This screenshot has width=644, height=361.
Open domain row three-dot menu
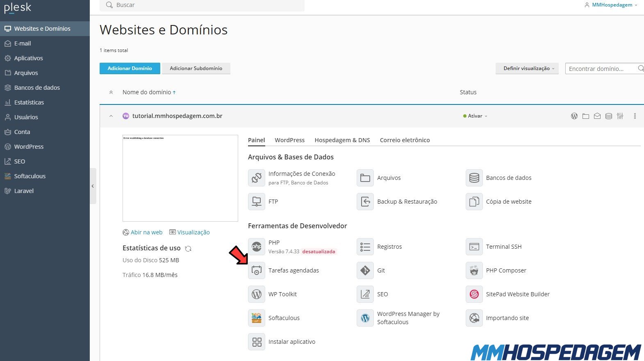pyautogui.click(x=635, y=116)
